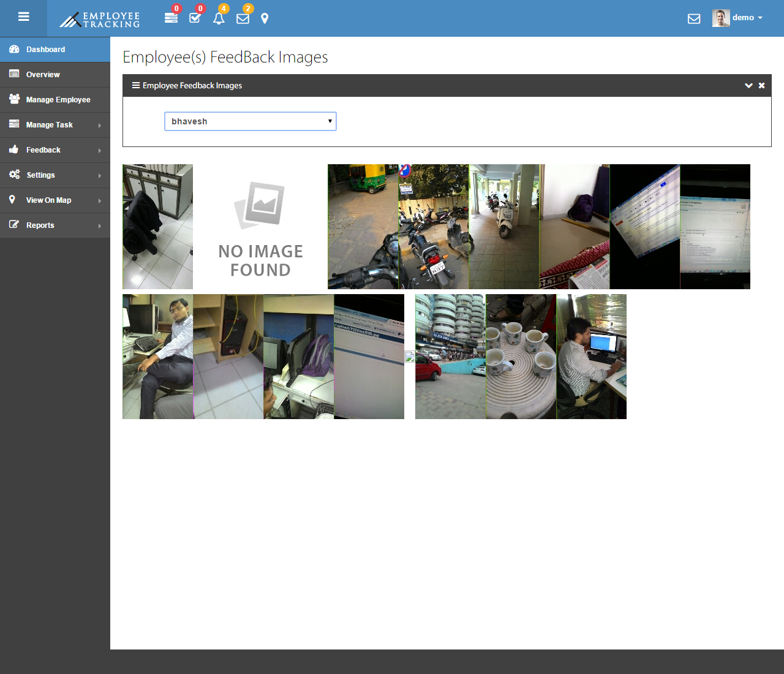Open the envelope messages icon with badge
Image resolution: width=784 pixels, height=674 pixels.
243,18
